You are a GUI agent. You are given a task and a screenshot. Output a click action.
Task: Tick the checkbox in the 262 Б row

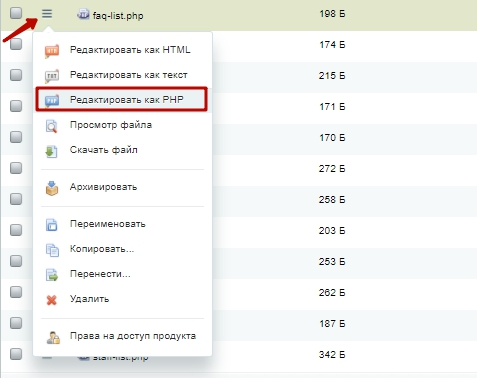pyautogui.click(x=16, y=292)
